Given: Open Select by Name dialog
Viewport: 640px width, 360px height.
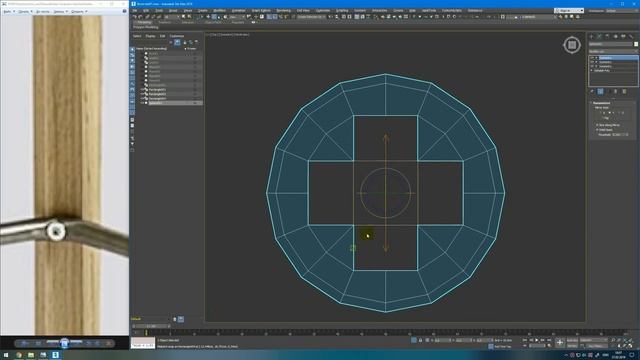Looking at the screenshot, I should [x=189, y=17].
